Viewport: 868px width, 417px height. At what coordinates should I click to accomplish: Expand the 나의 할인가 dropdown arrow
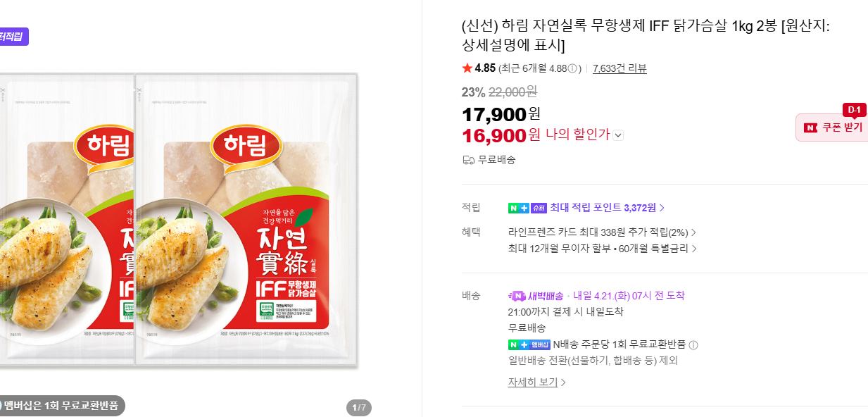pyautogui.click(x=618, y=135)
